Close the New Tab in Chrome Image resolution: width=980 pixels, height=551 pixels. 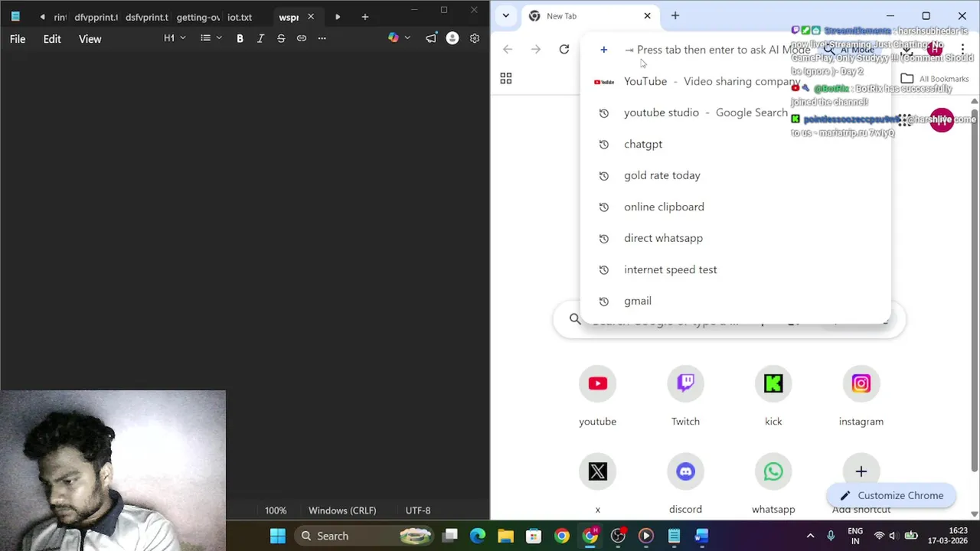click(x=647, y=15)
